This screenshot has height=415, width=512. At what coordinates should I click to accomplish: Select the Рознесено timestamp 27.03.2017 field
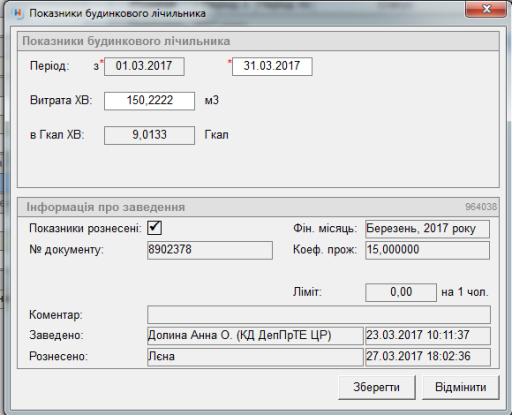428,357
